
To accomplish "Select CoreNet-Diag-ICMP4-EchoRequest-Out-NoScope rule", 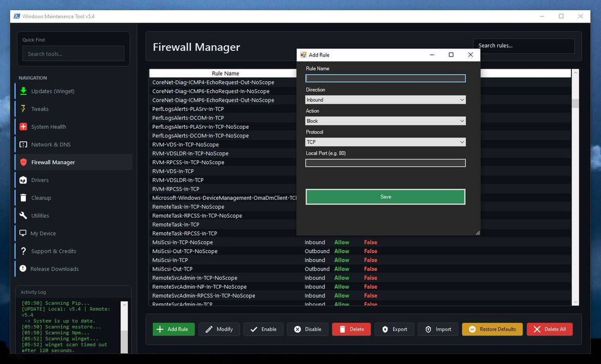I will [223, 82].
